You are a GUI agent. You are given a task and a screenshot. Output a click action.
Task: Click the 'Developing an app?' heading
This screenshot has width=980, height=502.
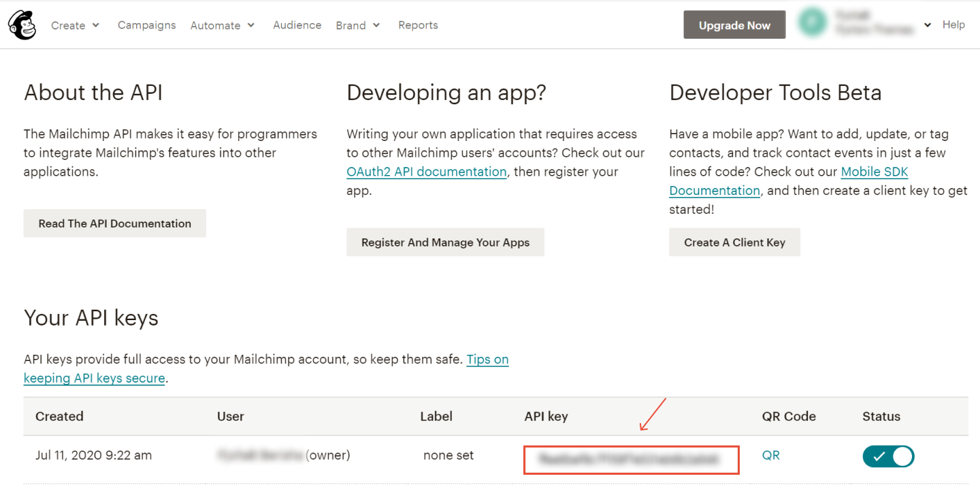click(446, 93)
